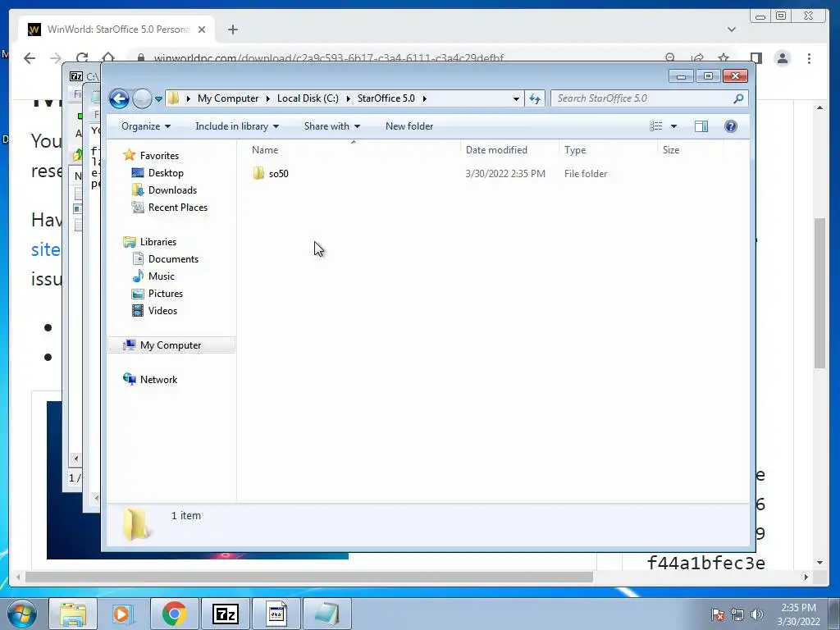840x630 pixels.
Task: Switch to 7-Zip from taskbar
Action: [225, 614]
